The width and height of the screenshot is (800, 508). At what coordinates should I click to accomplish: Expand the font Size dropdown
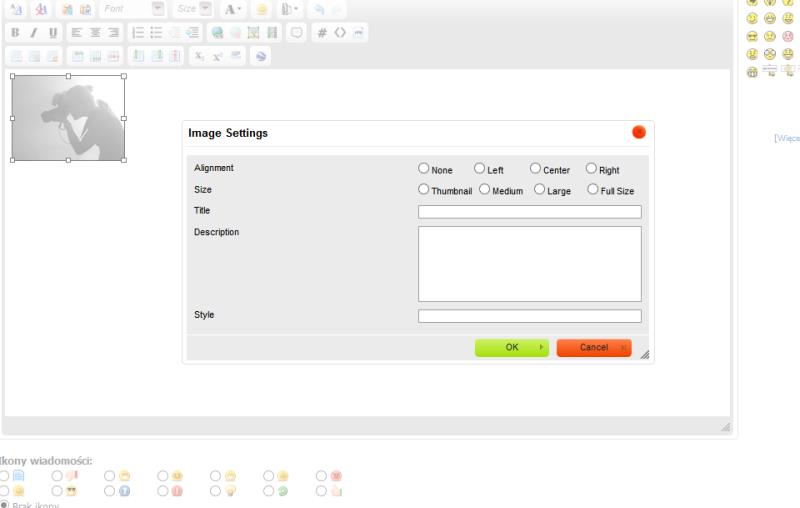(205, 8)
